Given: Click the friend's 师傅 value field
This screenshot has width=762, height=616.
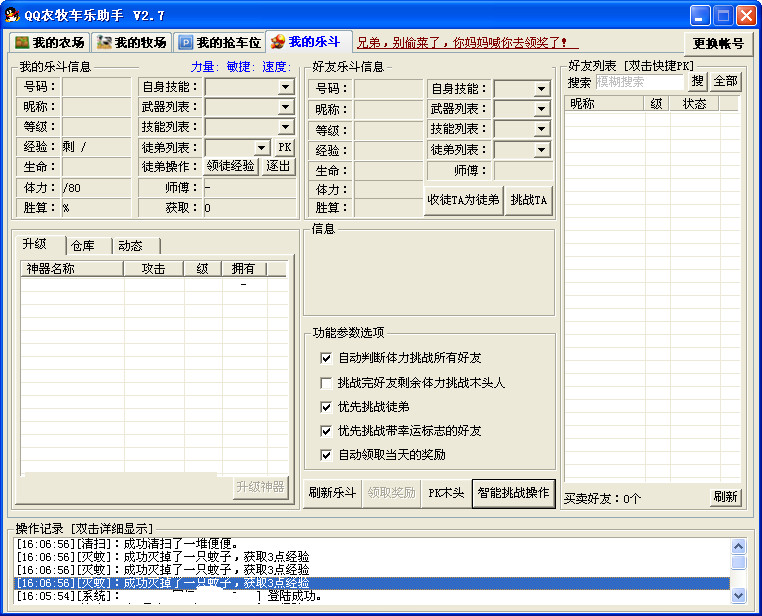Looking at the screenshot, I should pyautogui.click(x=523, y=171).
